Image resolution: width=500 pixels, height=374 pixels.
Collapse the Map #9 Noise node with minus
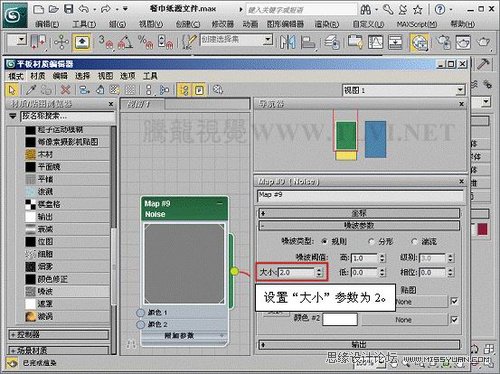tap(220, 203)
